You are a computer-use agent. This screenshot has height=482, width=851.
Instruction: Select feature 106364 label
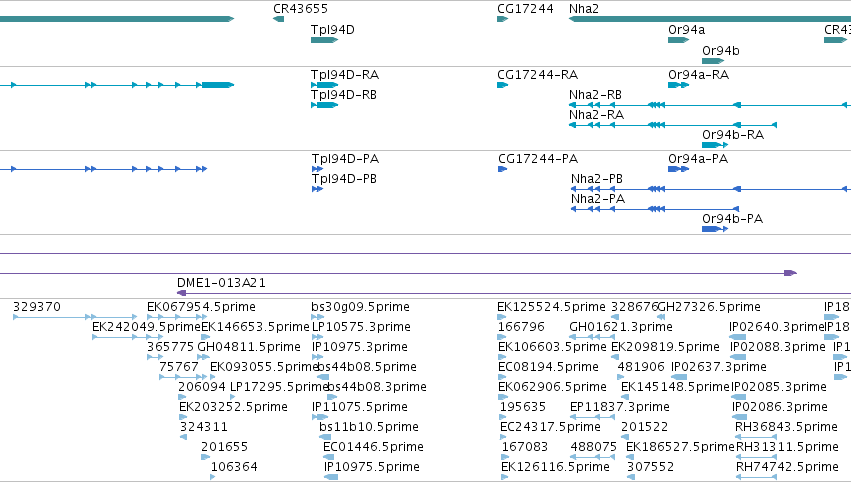pos(234,467)
